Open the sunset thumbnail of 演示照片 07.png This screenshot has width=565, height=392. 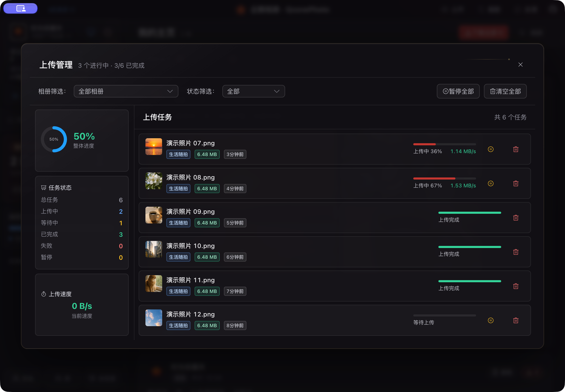(154, 147)
